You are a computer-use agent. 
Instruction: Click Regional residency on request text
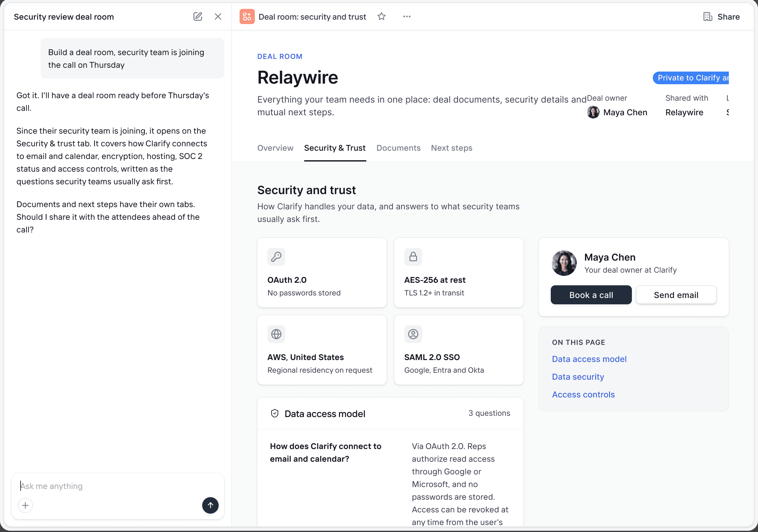point(319,370)
